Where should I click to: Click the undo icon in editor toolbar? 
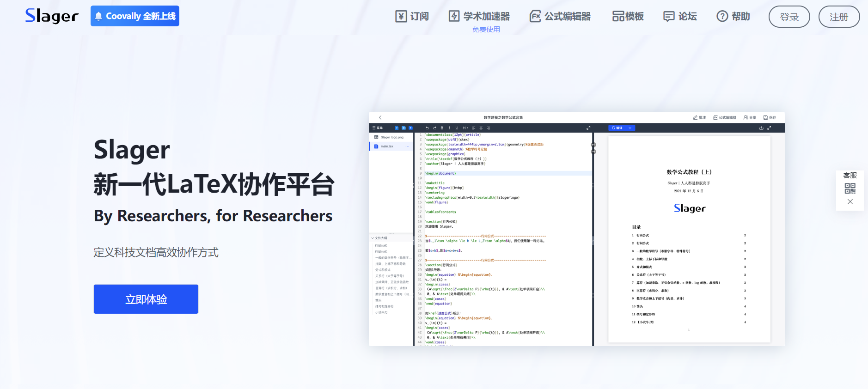coord(427,128)
